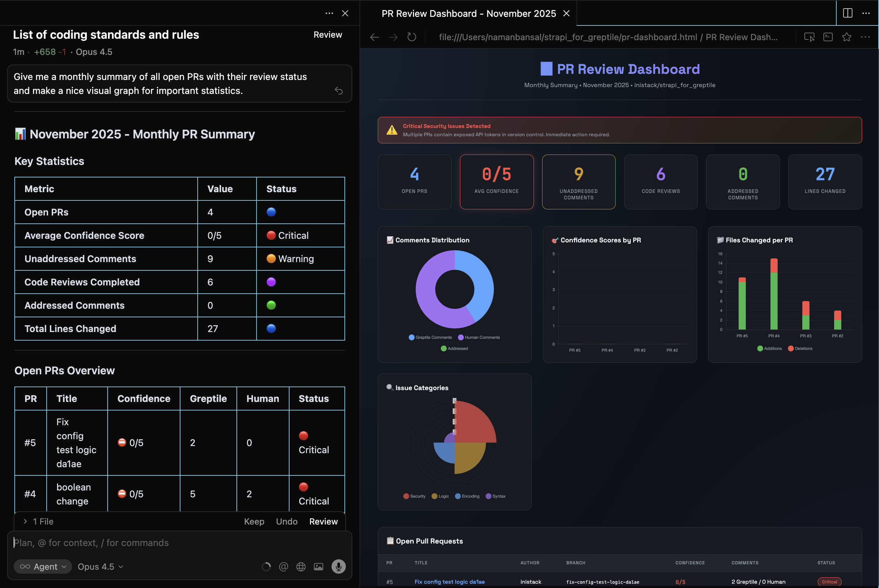Activate the element selector icon
This screenshot has height=588, width=879.
coord(810,37)
